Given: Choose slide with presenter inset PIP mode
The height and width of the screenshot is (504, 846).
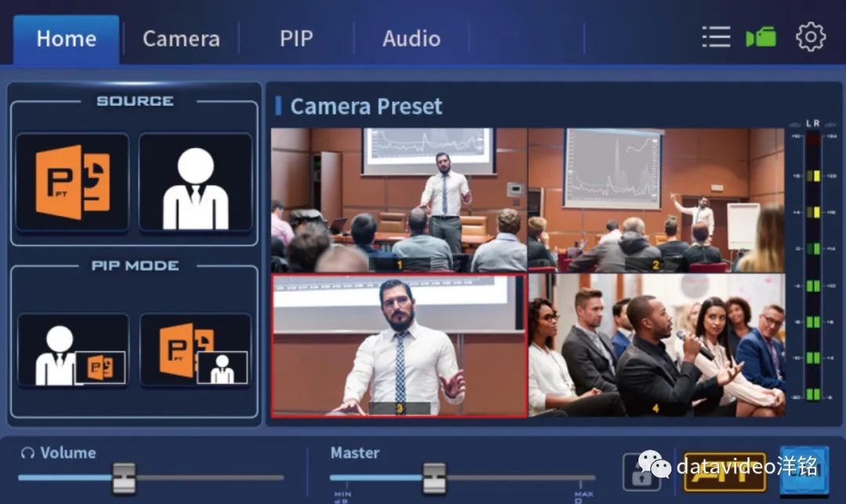Looking at the screenshot, I should (195, 350).
